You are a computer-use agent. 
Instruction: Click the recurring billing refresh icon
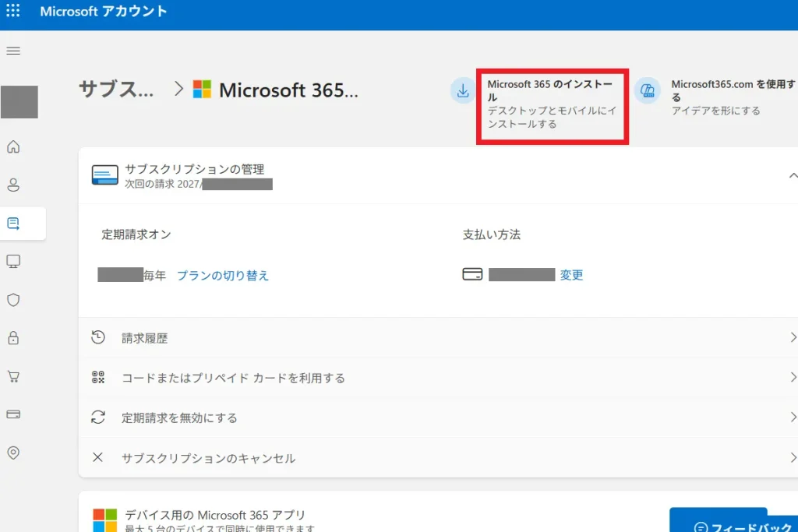(x=97, y=417)
